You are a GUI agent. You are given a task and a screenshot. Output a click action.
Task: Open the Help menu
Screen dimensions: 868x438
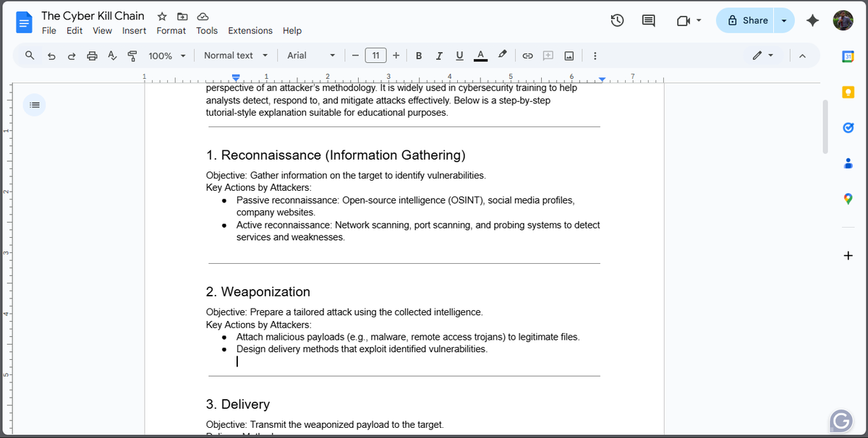click(292, 30)
